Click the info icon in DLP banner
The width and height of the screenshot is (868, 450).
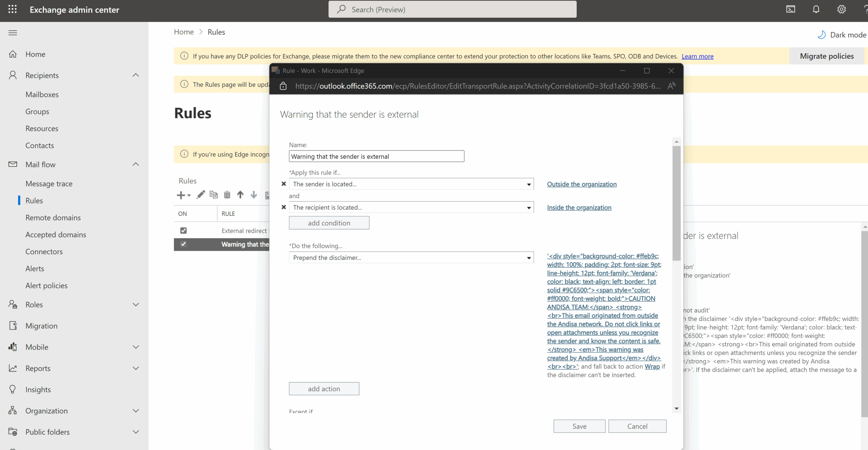(x=184, y=56)
